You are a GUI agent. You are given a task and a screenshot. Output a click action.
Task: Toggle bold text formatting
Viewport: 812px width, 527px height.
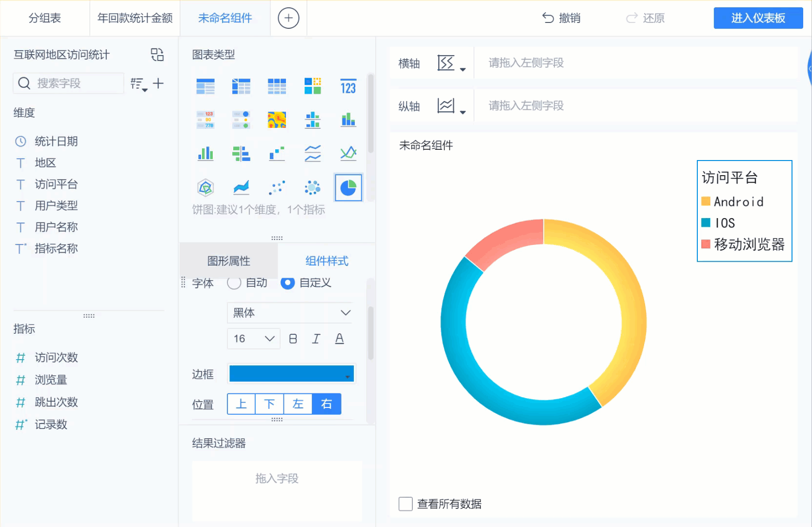293,339
